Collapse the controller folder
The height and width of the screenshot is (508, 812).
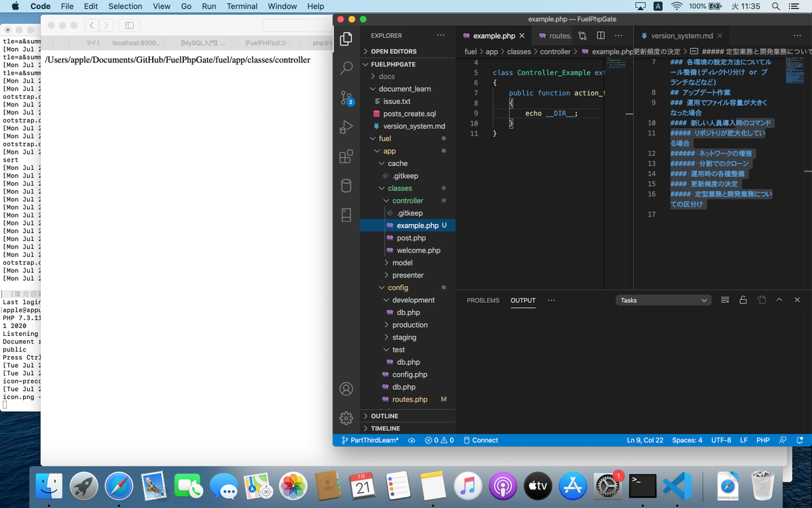[407, 200]
